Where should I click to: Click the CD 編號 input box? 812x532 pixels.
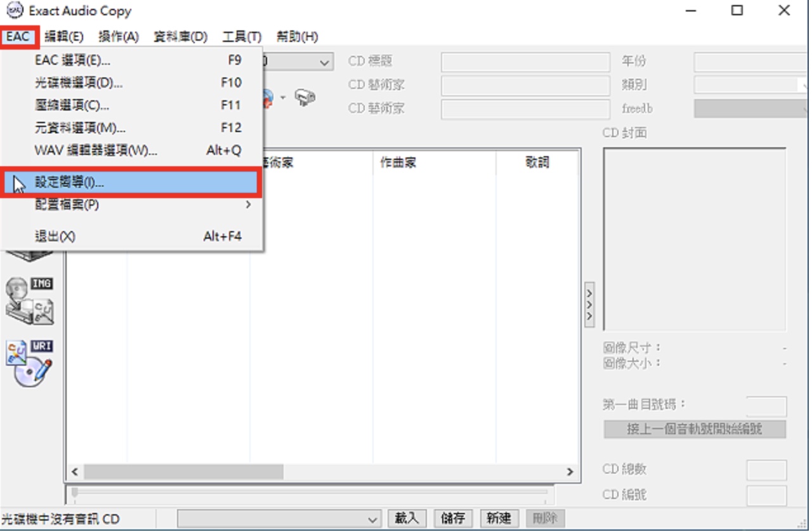coord(766,495)
